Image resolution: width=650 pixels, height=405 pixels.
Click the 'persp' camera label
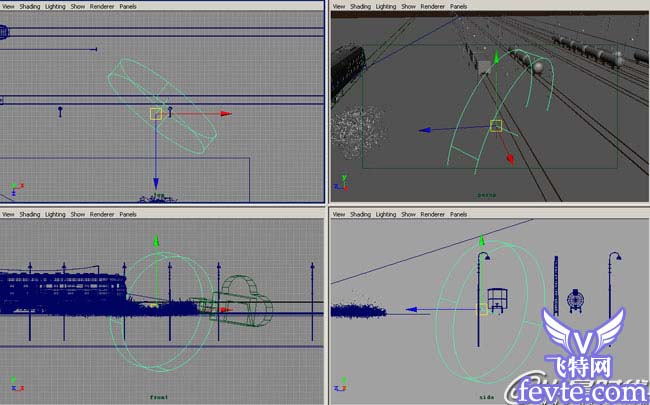point(487,195)
